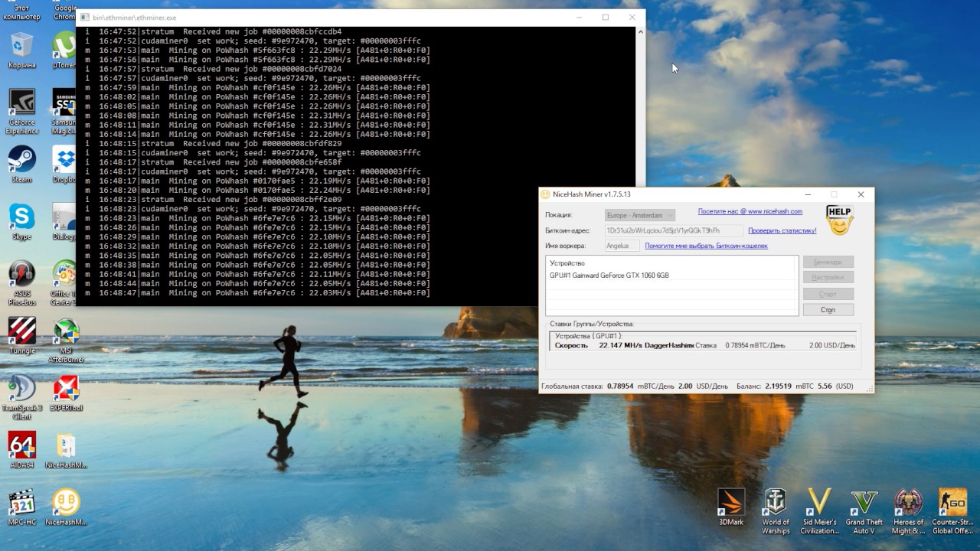The height and width of the screenshot is (551, 980).
Task: Launch TeamSpeak 3 Client shortcut
Action: click(x=22, y=396)
